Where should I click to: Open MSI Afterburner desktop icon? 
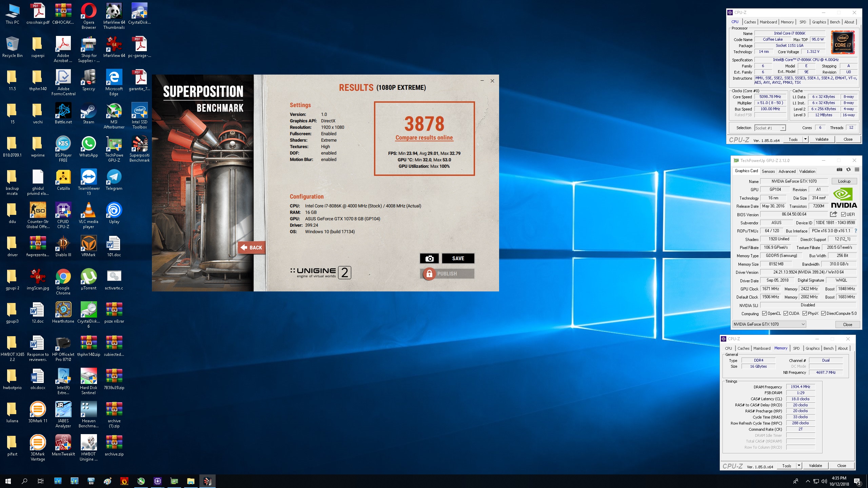(x=114, y=116)
